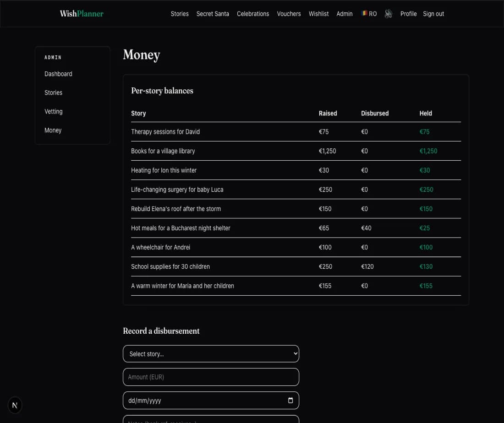Select 'Life-changing surgery for baby Luca'
Viewport: 504px width, 423px height.
296,190
